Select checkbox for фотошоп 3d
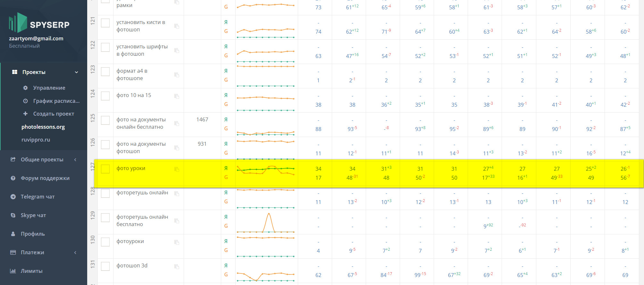Screen dimensions: 644x285 coord(105,266)
